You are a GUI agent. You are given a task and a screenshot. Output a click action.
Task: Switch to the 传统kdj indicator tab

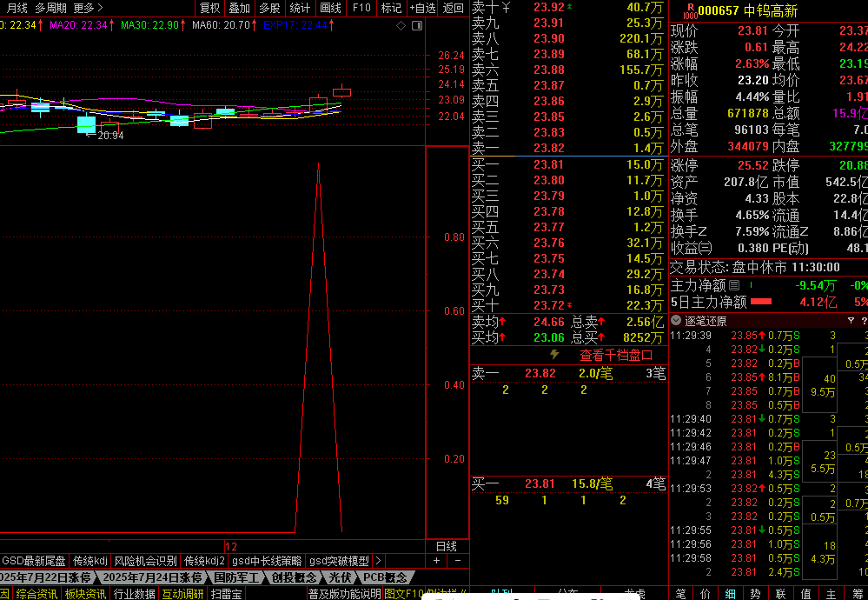(90, 561)
